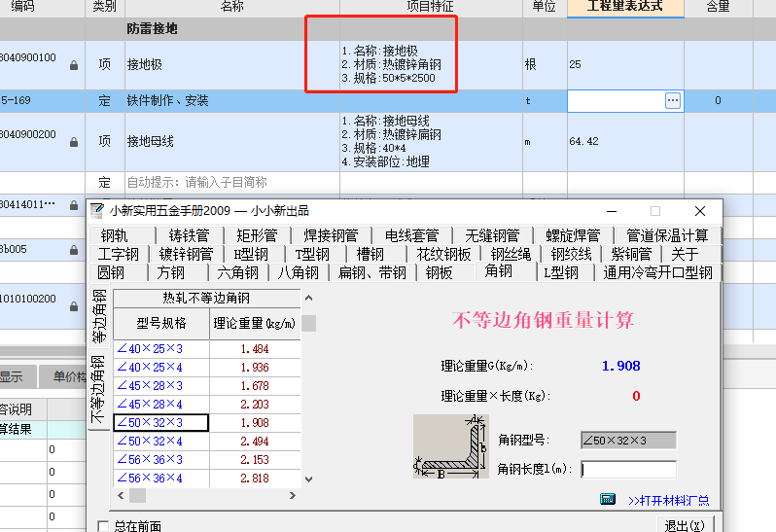
Task: Click the 退出(X) button
Action: click(685, 525)
